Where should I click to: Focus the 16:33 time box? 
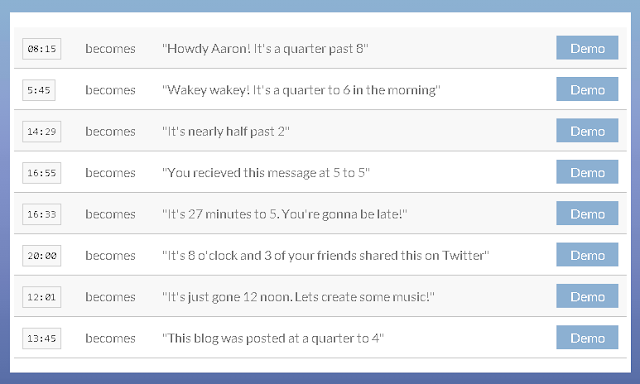point(42,214)
